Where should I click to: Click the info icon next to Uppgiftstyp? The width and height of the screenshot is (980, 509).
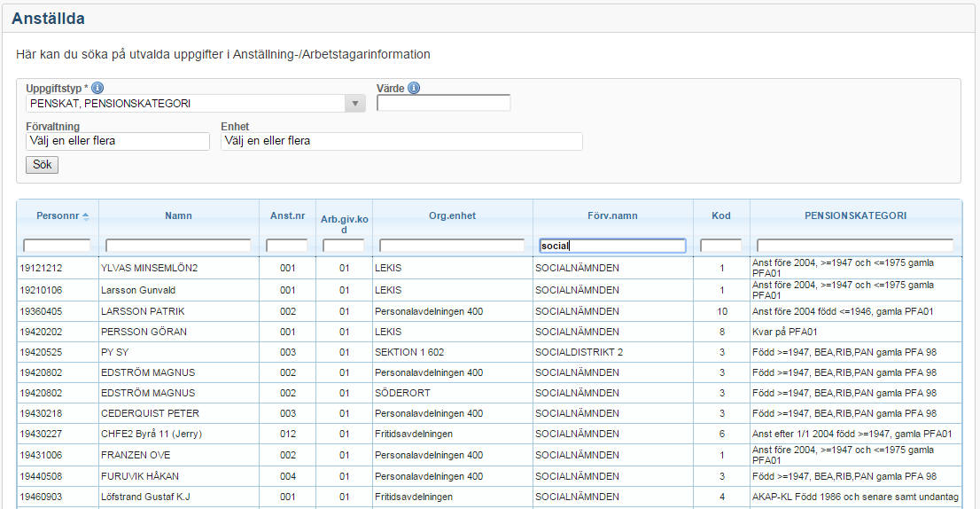(x=97, y=88)
